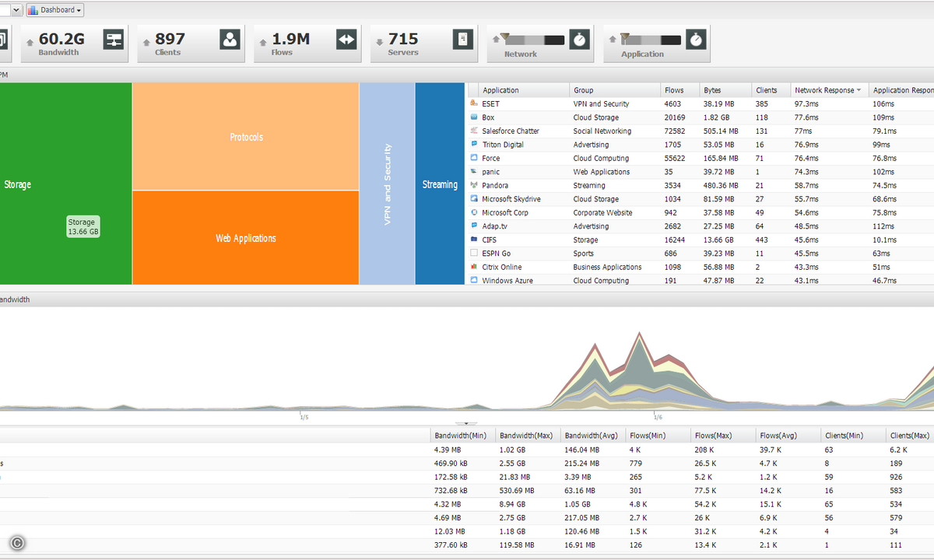
Task: Click the Force application icon
Action: point(474,158)
